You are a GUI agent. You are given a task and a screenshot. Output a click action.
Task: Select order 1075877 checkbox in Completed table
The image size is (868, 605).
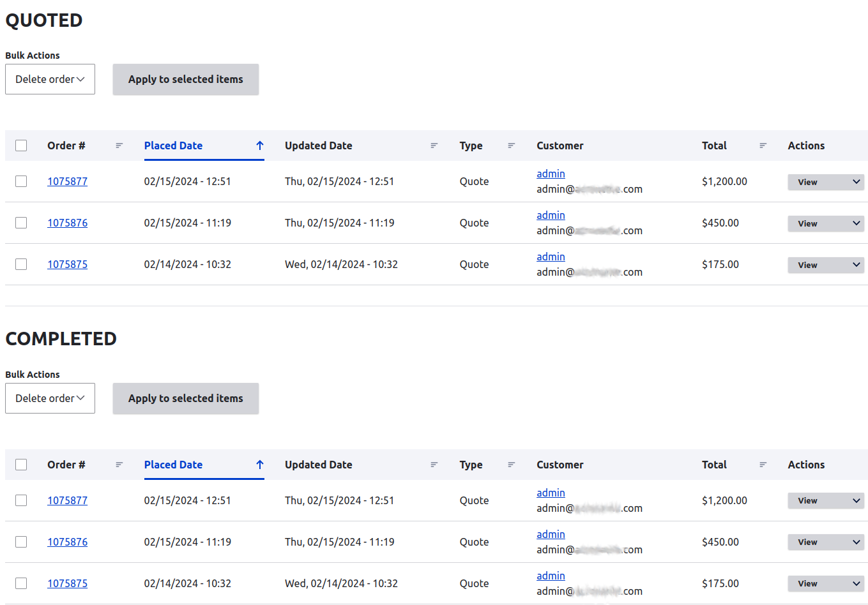[21, 500]
